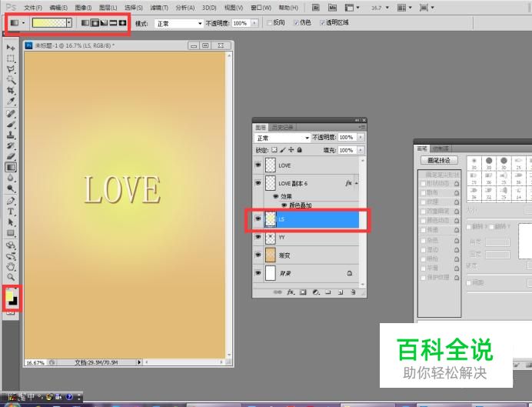Select the Healing Brush tool
Image resolution: width=532 pixels, height=407 pixels.
pyautogui.click(x=11, y=114)
